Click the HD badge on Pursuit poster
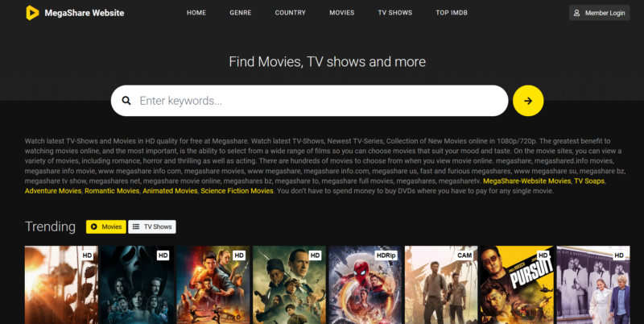 click(543, 255)
